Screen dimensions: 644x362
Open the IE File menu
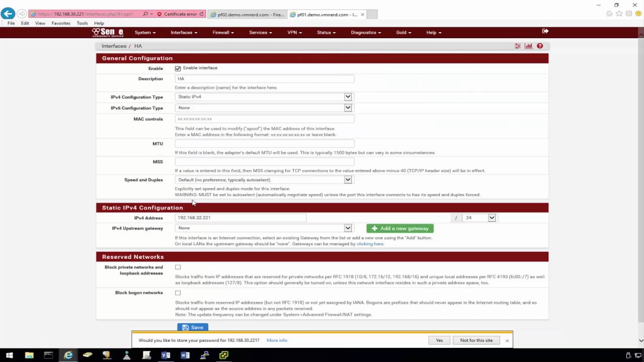(x=11, y=23)
